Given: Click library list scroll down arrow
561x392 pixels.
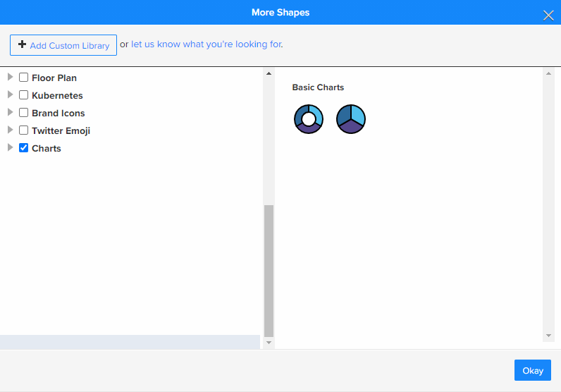Looking at the screenshot, I should 269,343.
